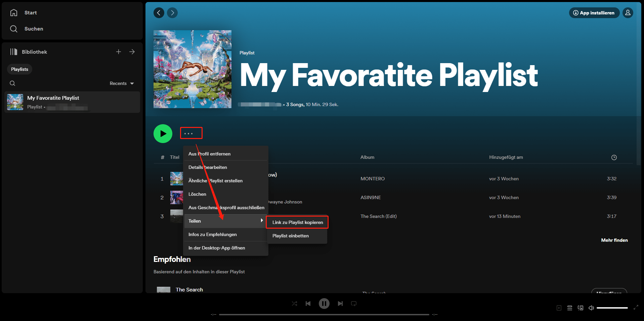Open Recents sort dropdown

click(x=122, y=83)
